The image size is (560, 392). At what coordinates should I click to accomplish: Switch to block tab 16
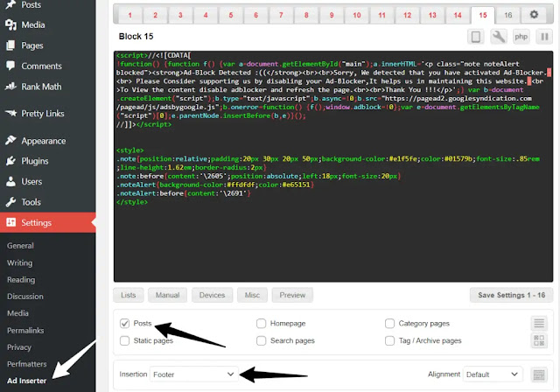[x=507, y=16]
